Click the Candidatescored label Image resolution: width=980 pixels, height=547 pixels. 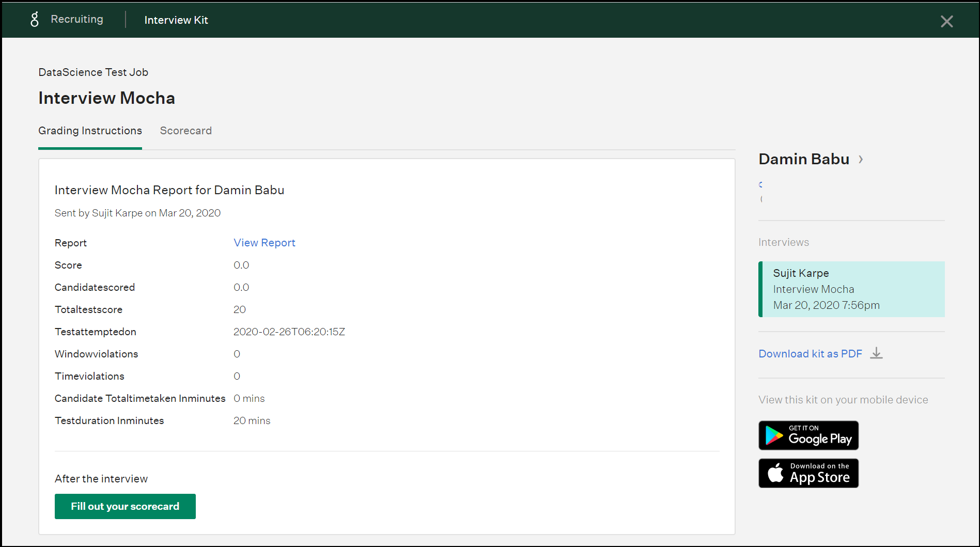click(95, 287)
